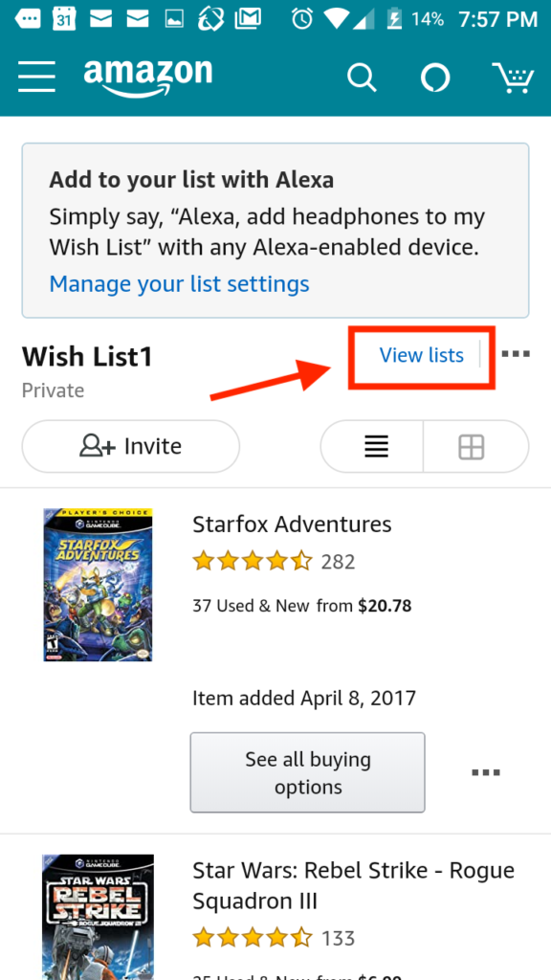The width and height of the screenshot is (551, 980).
Task: Open Manage your list settings
Action: [x=178, y=283]
